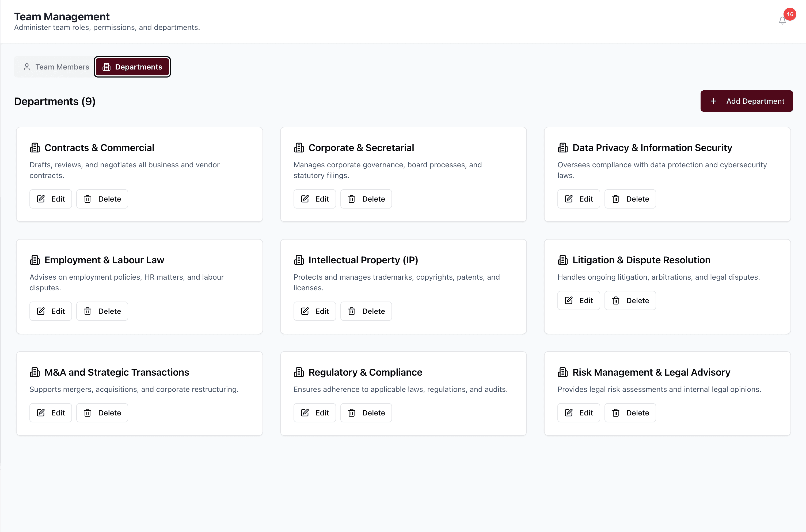Click pencil edit icon in Data Privacy card

tap(569, 199)
